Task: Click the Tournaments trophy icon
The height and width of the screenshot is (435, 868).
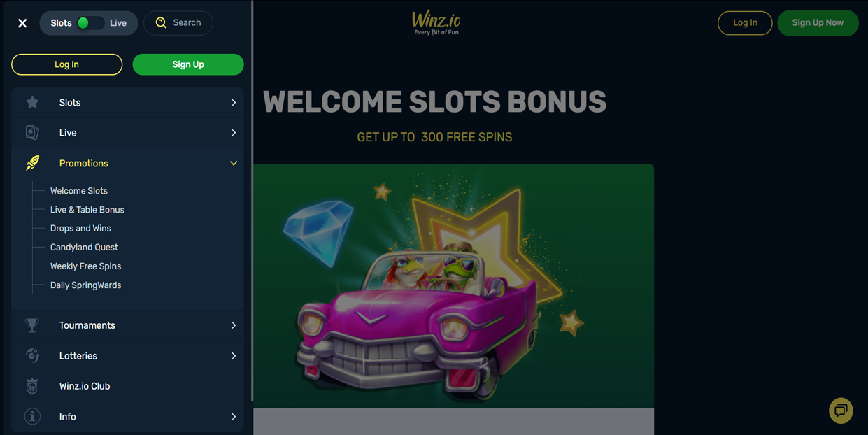Action: (x=32, y=325)
